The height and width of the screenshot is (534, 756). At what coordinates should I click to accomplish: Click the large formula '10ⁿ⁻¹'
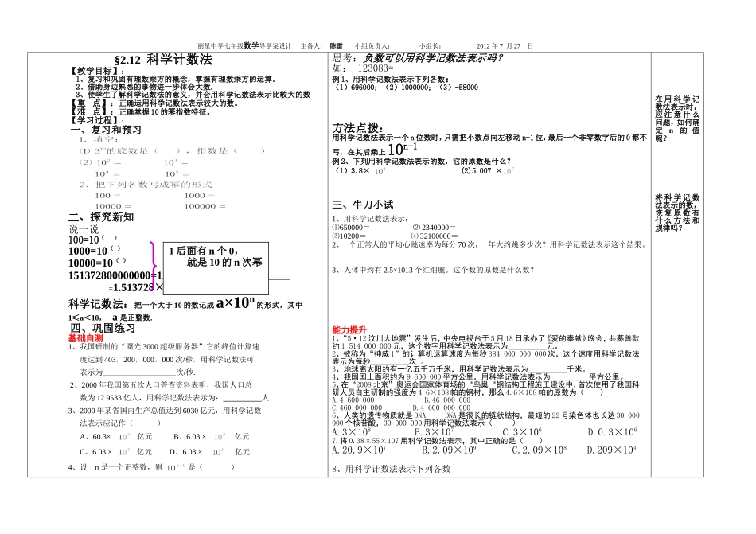point(402,148)
